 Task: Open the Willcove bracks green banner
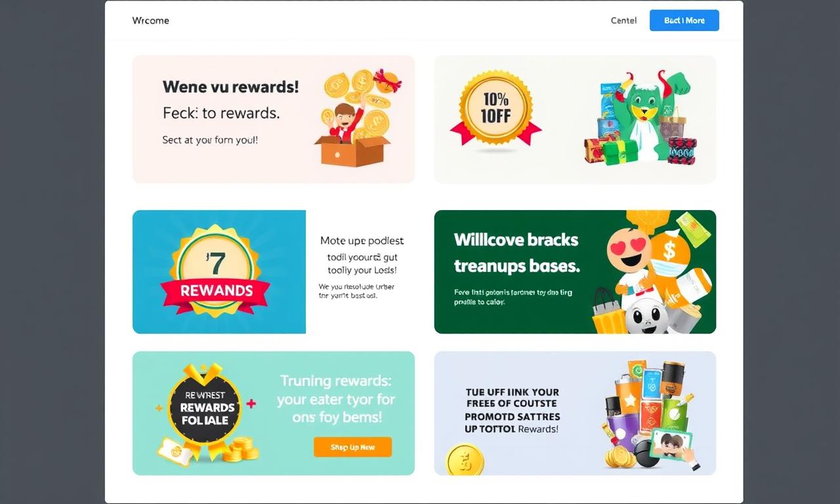(x=575, y=272)
